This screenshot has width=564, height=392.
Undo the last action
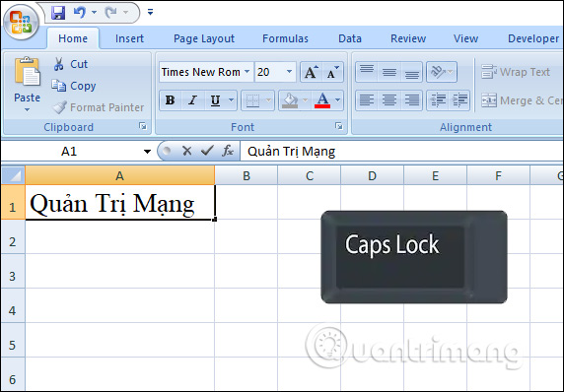[x=80, y=13]
